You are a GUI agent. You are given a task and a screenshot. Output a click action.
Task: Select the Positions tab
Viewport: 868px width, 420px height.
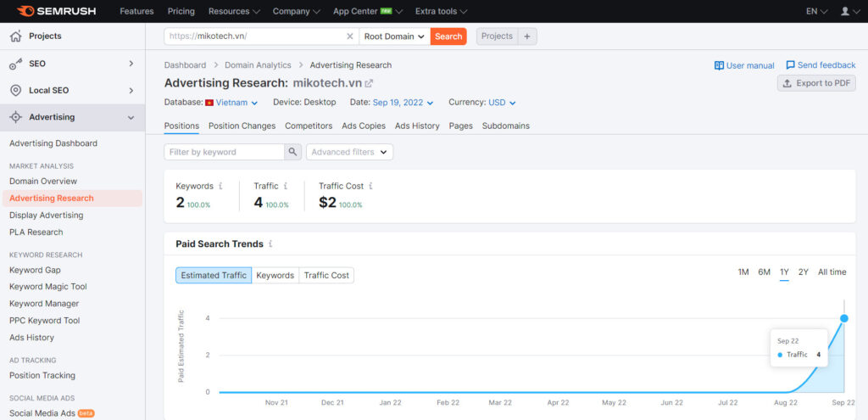click(x=181, y=126)
